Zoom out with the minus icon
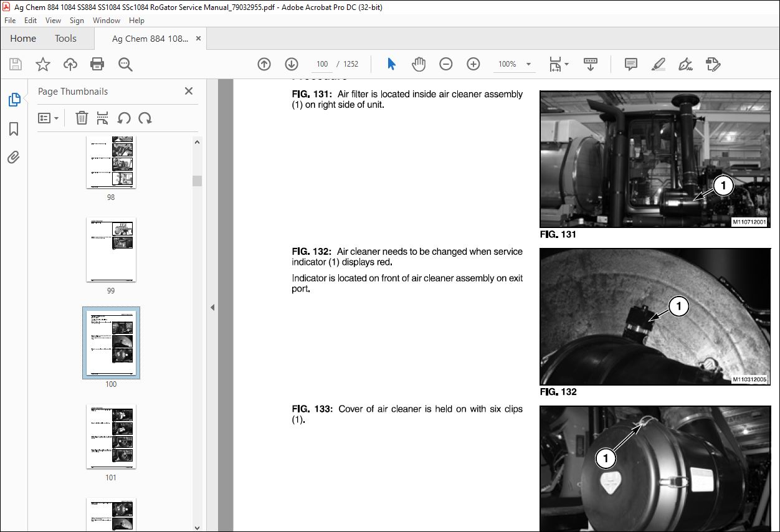This screenshot has height=532, width=780. [446, 64]
